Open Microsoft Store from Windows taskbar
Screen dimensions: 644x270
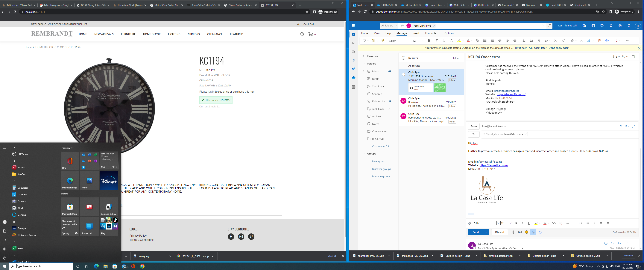point(115,266)
